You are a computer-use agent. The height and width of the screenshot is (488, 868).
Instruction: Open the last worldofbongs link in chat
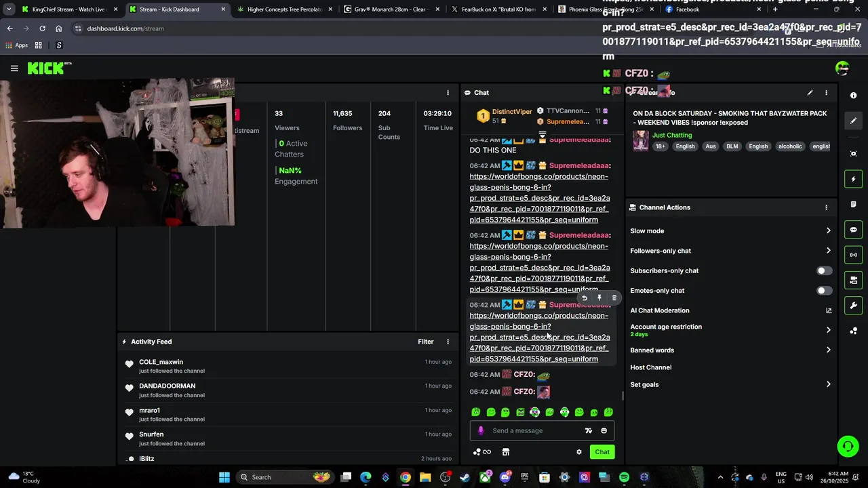(540, 338)
